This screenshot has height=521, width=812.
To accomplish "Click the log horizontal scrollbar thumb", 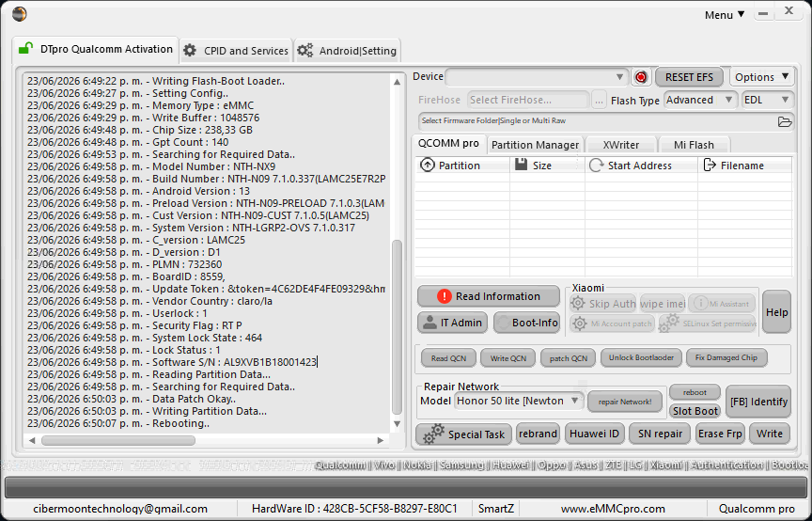I will (x=118, y=441).
